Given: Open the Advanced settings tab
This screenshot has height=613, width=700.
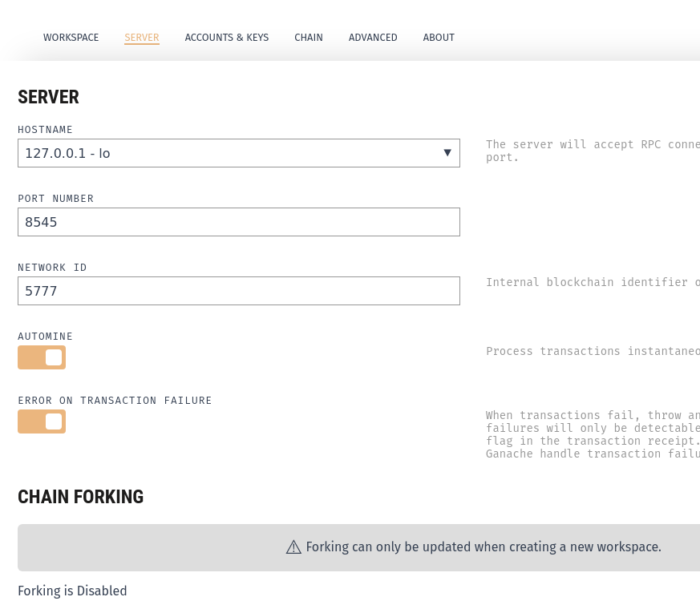Looking at the screenshot, I should (x=373, y=38).
